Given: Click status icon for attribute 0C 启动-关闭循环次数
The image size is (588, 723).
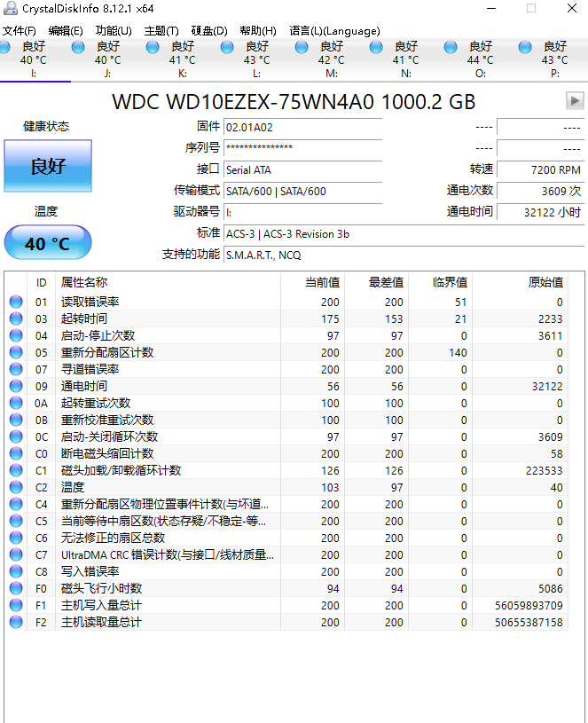Looking at the screenshot, I should pyautogui.click(x=16, y=436).
